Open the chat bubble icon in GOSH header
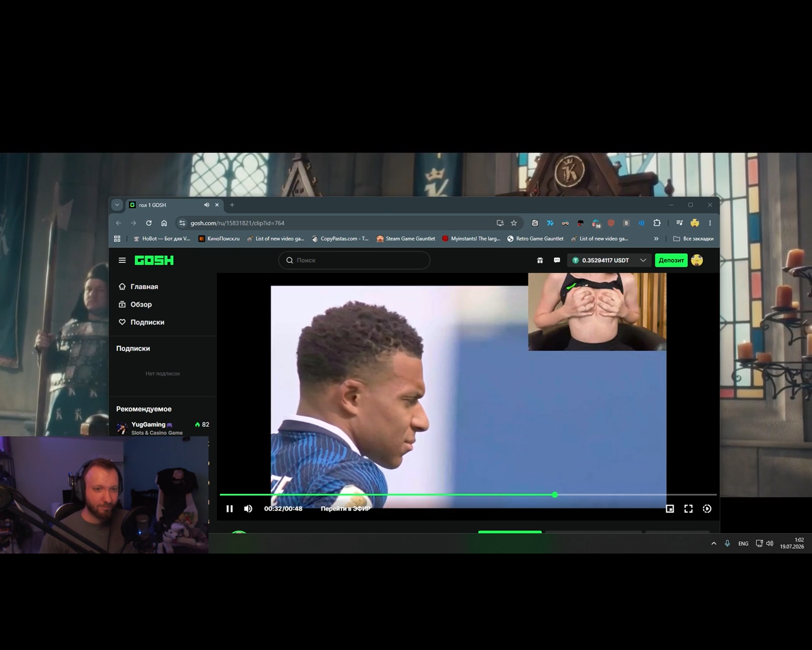 coord(557,260)
